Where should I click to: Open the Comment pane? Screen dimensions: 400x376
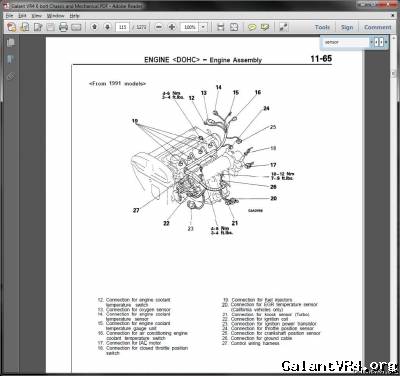click(378, 27)
